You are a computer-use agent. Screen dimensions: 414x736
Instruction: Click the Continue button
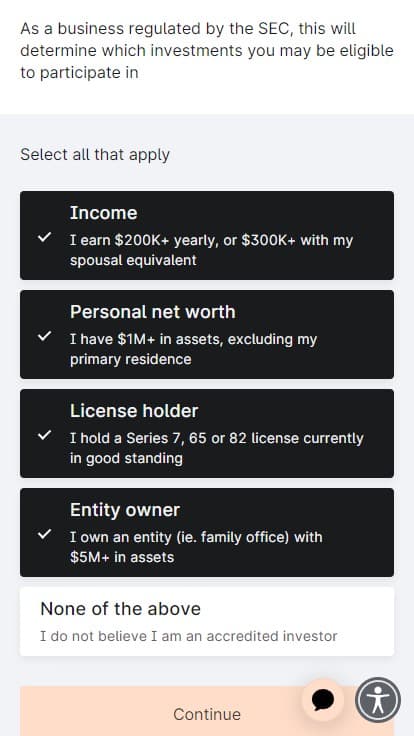207,711
